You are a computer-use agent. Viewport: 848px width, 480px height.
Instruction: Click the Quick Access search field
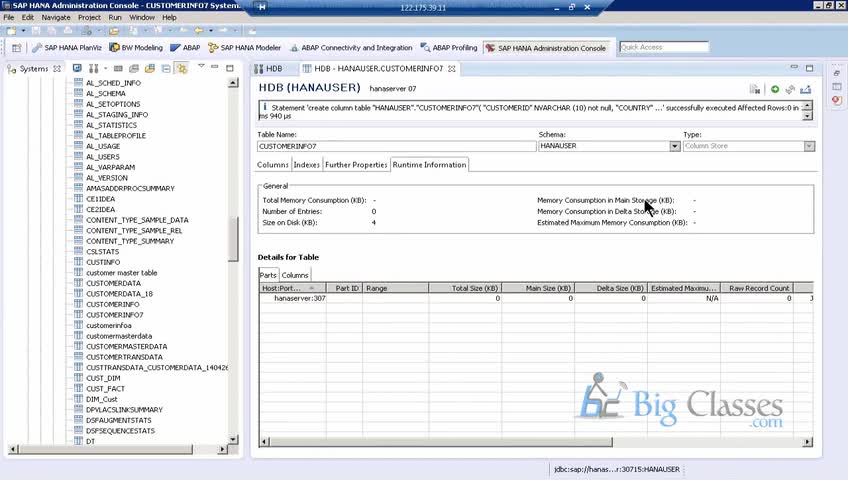[x=664, y=48]
